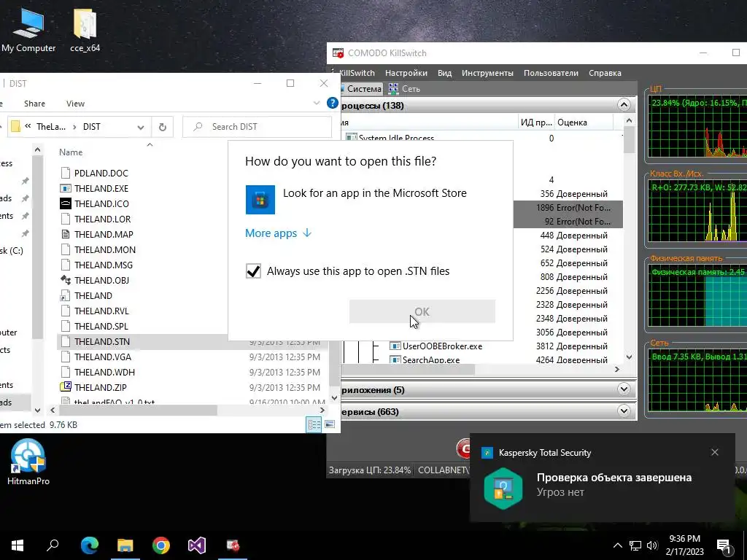Expand the Explorer ribbon chevron
The width and height of the screenshot is (747, 560).
(x=317, y=103)
